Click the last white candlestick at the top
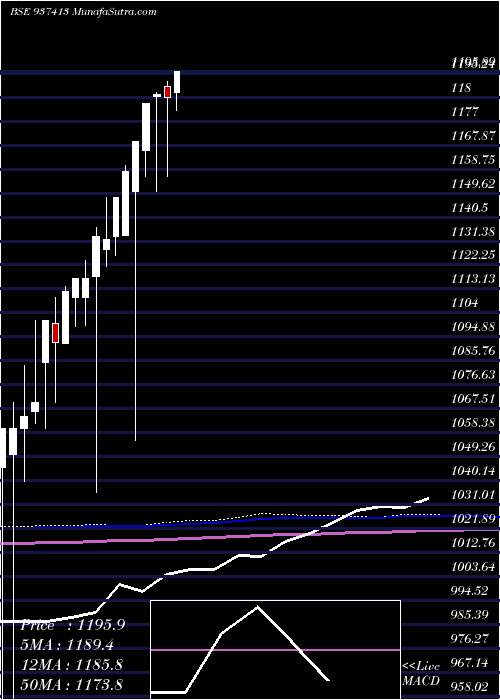Viewport: 500px width, 700px height. [177, 82]
